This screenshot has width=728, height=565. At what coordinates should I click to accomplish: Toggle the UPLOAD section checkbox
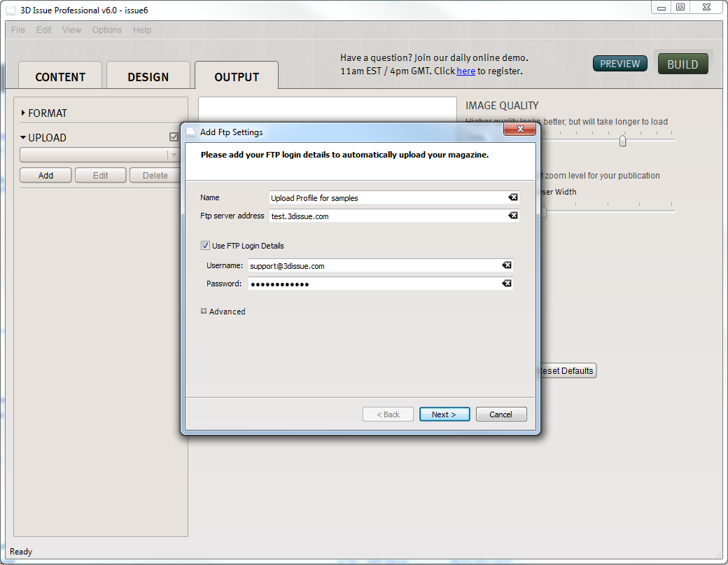point(174,137)
